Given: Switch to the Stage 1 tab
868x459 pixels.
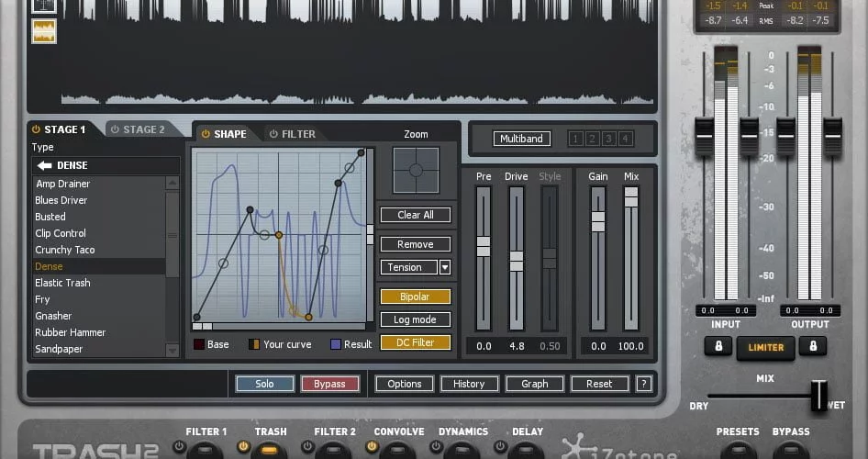Looking at the screenshot, I should click(65, 129).
